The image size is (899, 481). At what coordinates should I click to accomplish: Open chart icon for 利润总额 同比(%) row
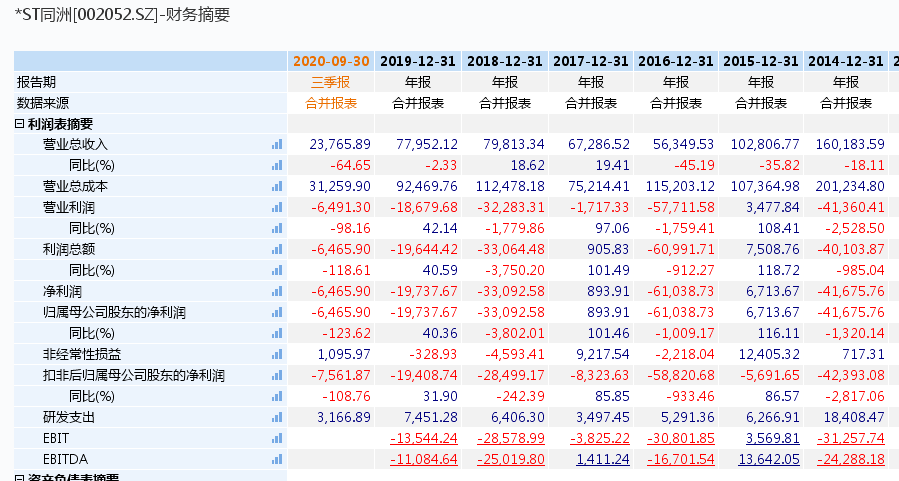[x=277, y=271]
